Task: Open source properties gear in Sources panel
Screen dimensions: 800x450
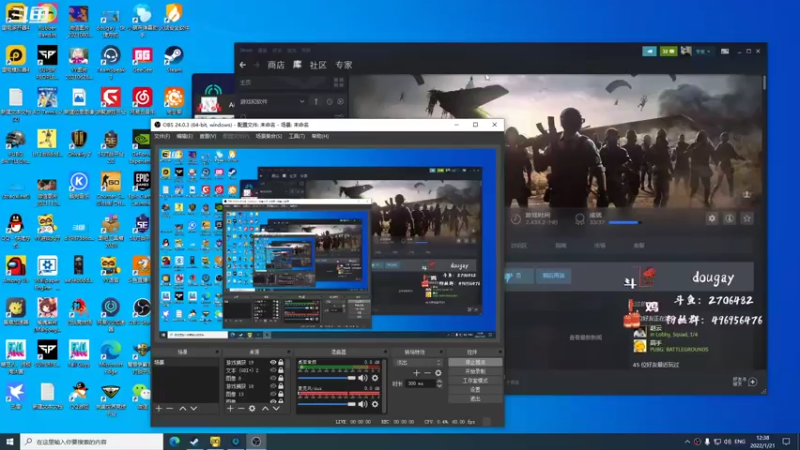Action: tap(252, 408)
